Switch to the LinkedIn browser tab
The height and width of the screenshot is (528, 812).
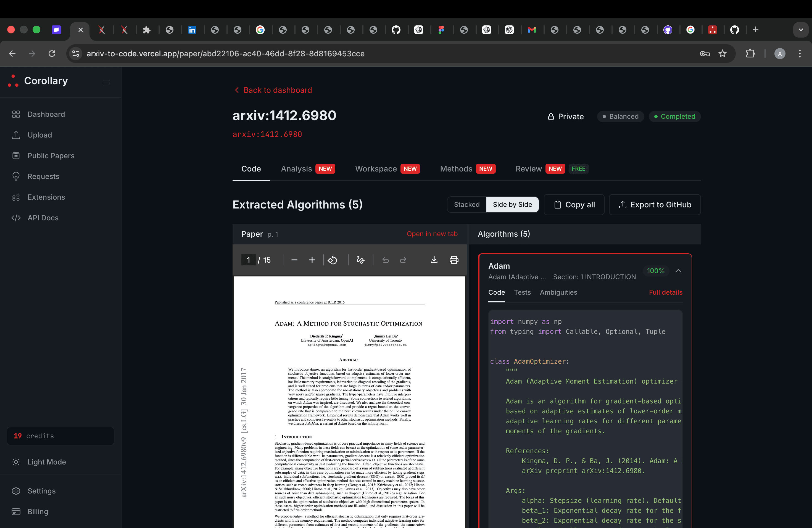click(192, 30)
